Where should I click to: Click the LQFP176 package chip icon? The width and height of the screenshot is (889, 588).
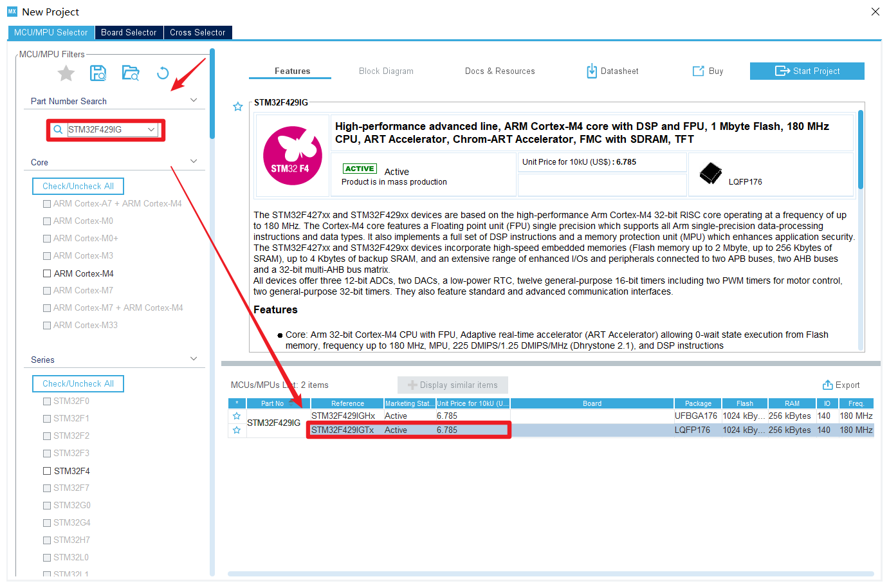[x=711, y=173]
